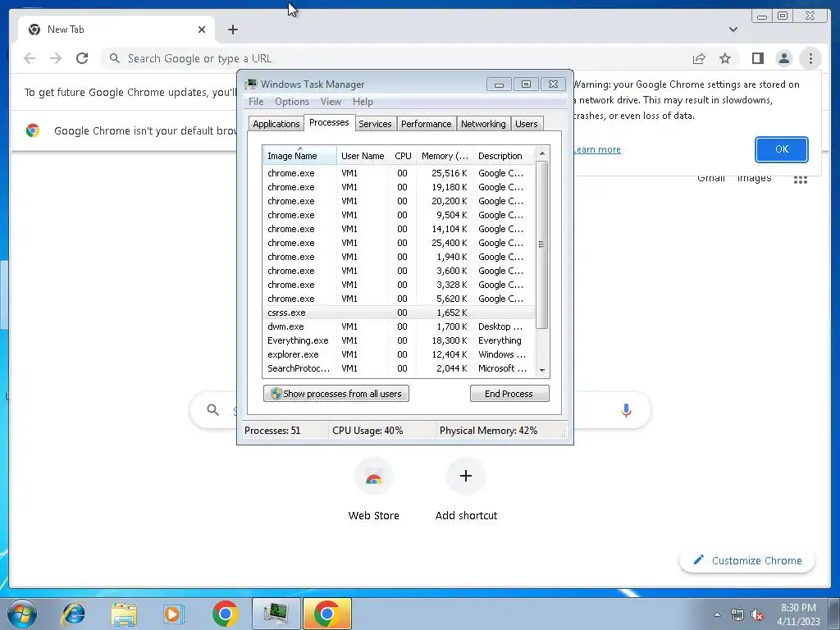This screenshot has height=630, width=840.
Task: Click the voice search microphone icon
Action: coord(626,410)
